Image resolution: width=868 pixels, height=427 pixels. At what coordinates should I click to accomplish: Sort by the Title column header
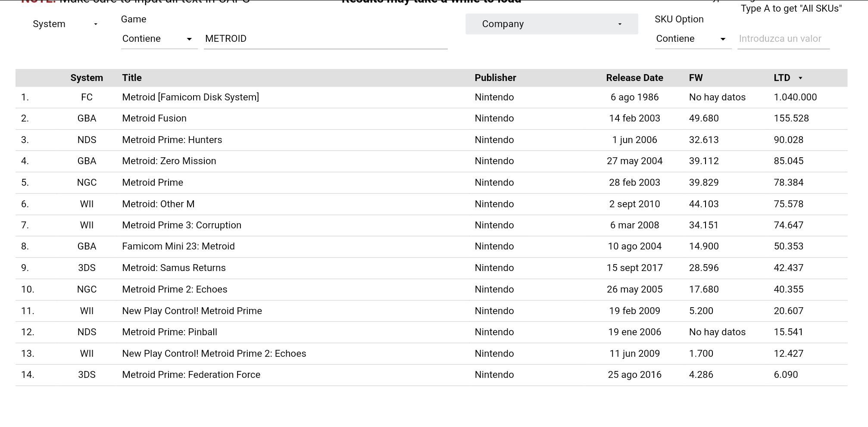132,78
